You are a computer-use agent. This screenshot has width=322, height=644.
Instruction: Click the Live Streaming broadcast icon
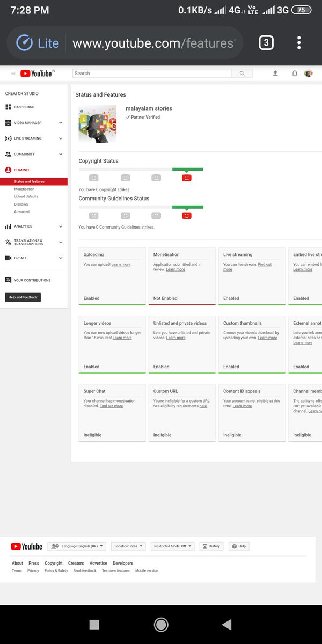[x=8, y=138]
